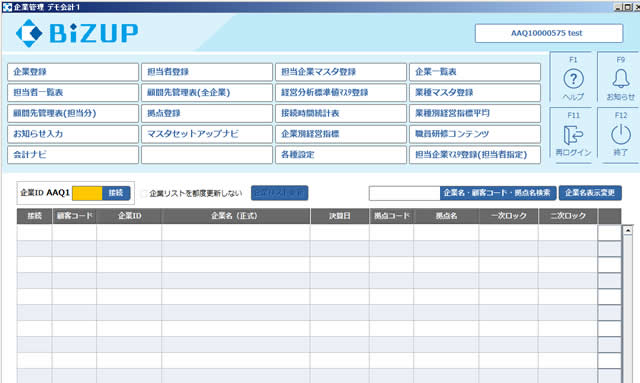
Task: Open 担当者登録 menu button
Action: tap(207, 72)
